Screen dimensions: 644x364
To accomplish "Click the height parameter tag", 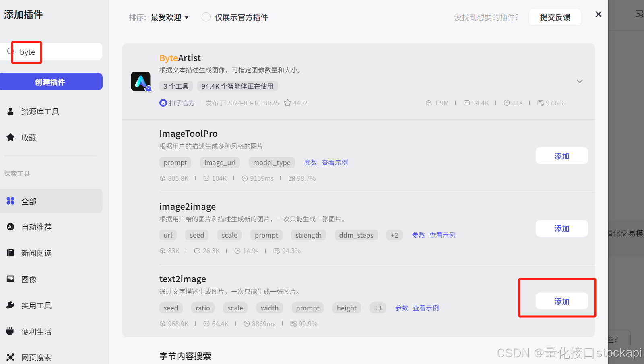I will tap(347, 308).
